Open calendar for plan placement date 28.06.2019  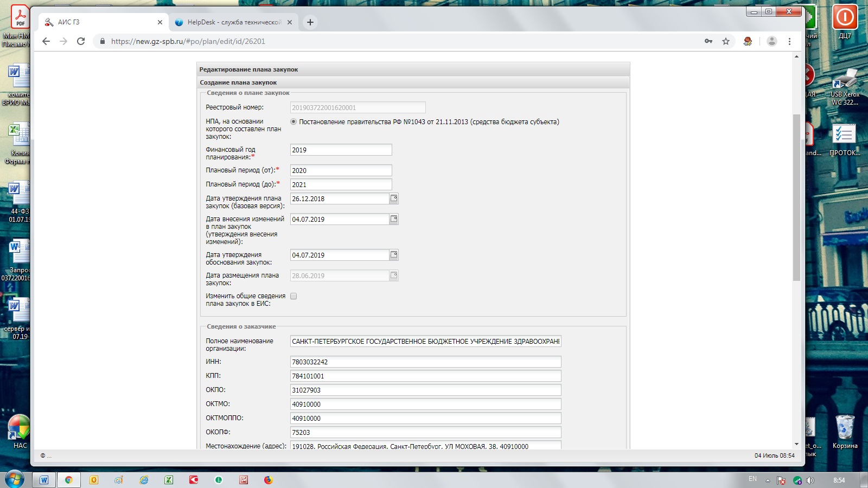pyautogui.click(x=394, y=275)
